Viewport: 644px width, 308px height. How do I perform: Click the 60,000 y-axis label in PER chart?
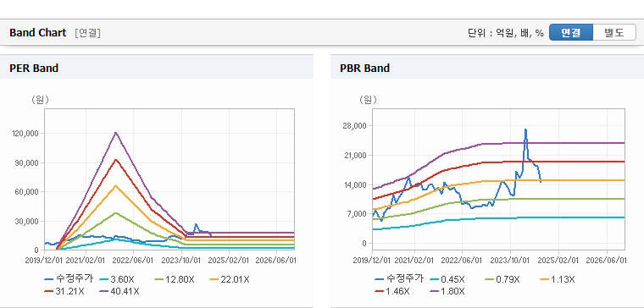[27, 191]
